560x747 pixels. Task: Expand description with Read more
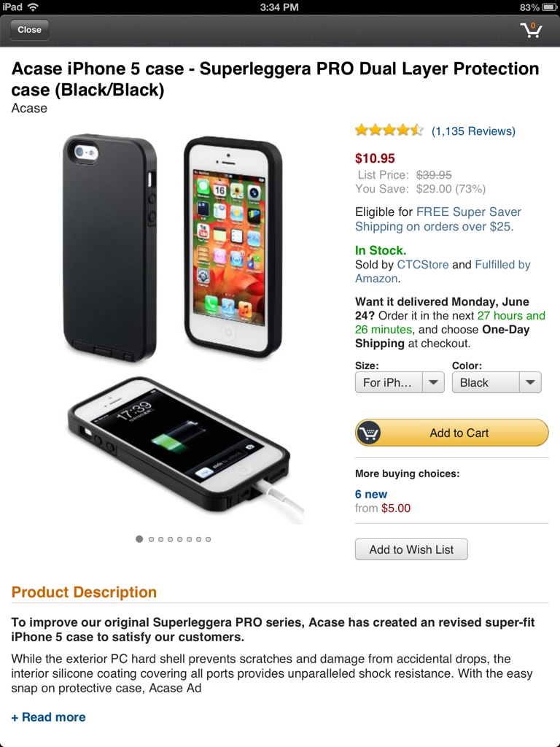coord(49,717)
